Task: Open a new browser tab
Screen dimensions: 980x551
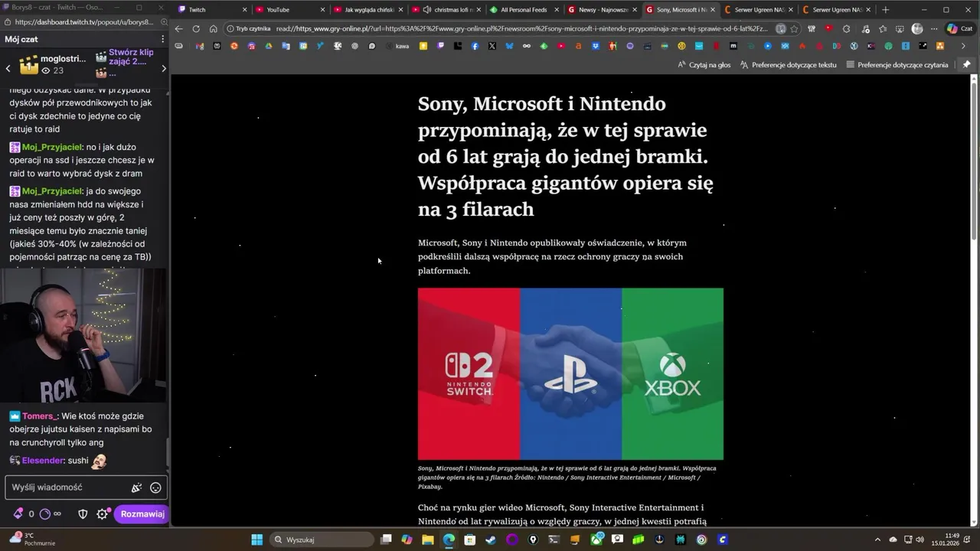Action: point(886,10)
